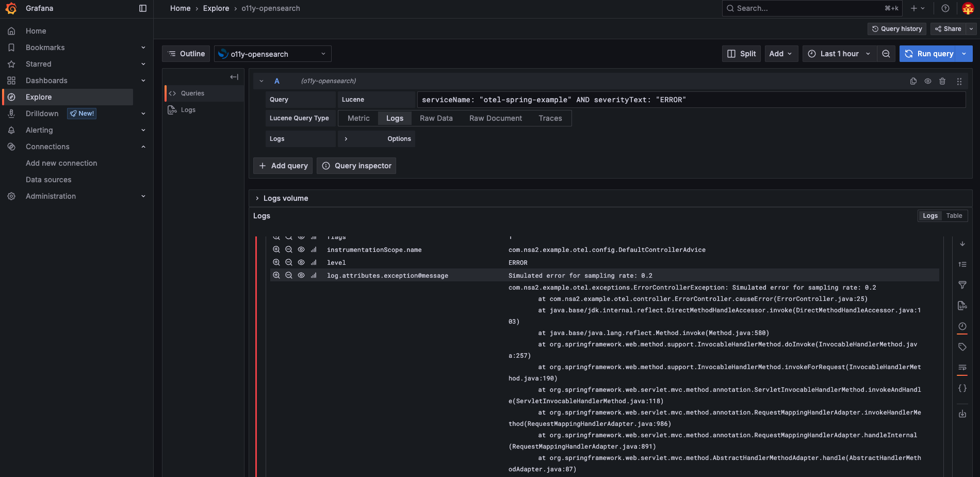980x477 pixels.
Task: Click Add query
Action: click(x=283, y=166)
